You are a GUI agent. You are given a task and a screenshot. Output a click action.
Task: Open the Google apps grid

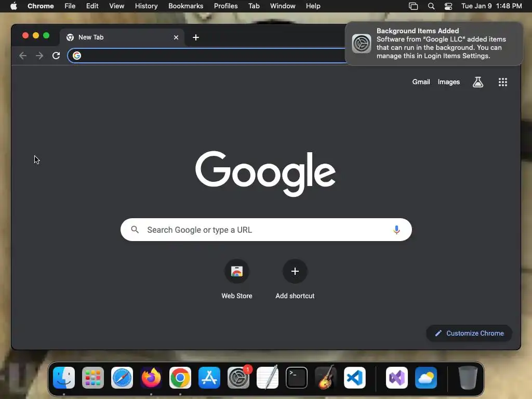click(503, 82)
